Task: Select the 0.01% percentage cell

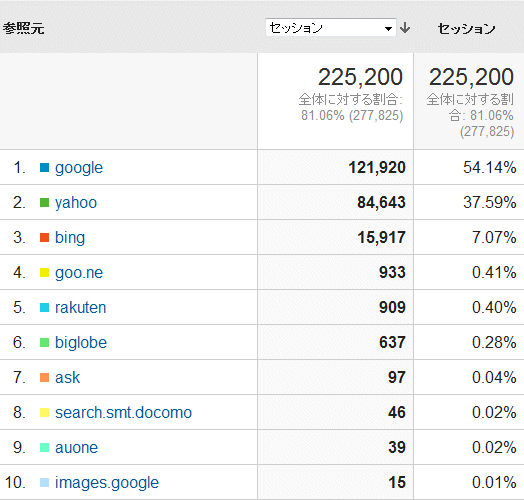Action: pos(494,483)
